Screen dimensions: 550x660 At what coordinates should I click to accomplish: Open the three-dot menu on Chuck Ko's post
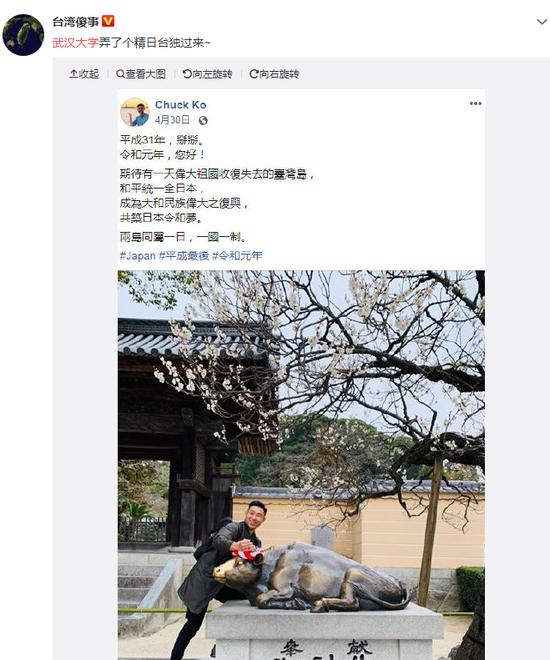click(x=476, y=104)
